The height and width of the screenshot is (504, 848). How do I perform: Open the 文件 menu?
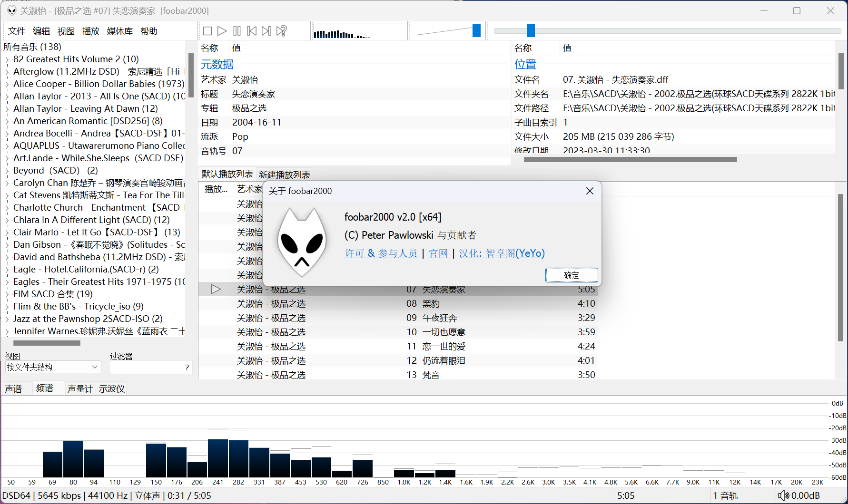click(x=17, y=31)
